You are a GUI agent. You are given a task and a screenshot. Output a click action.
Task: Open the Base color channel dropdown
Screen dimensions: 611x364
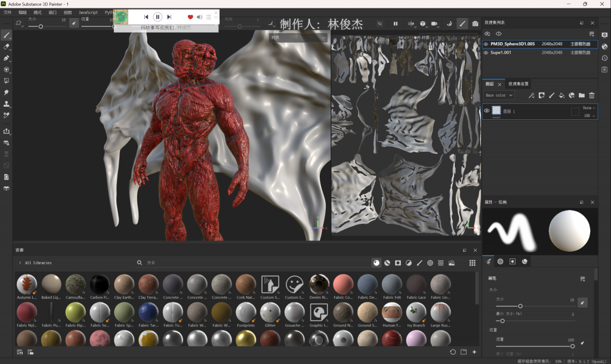point(498,95)
